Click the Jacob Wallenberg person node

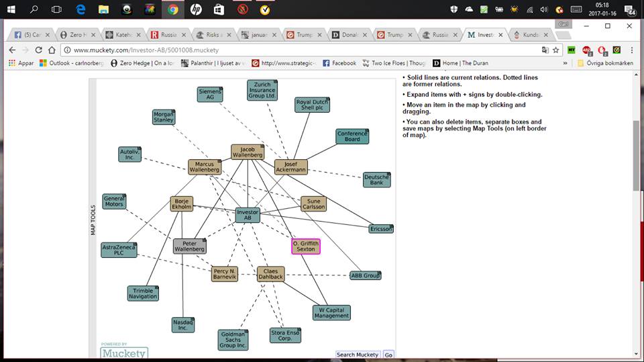click(248, 152)
